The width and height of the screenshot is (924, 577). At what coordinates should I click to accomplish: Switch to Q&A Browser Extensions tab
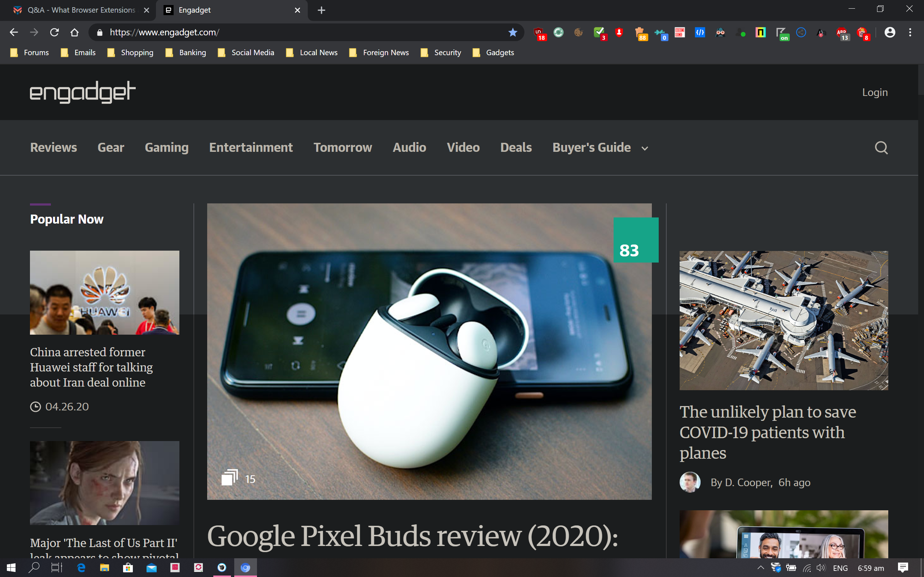pyautogui.click(x=81, y=10)
